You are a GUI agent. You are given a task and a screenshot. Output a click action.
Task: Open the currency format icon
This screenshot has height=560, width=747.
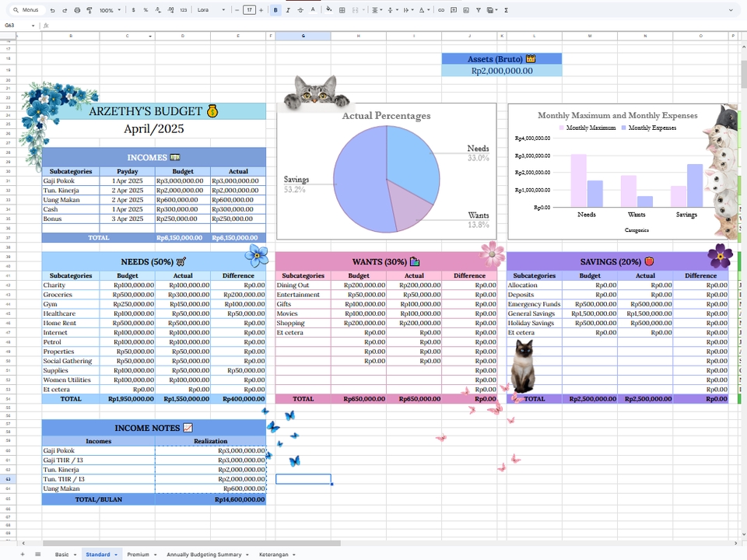pos(133,9)
